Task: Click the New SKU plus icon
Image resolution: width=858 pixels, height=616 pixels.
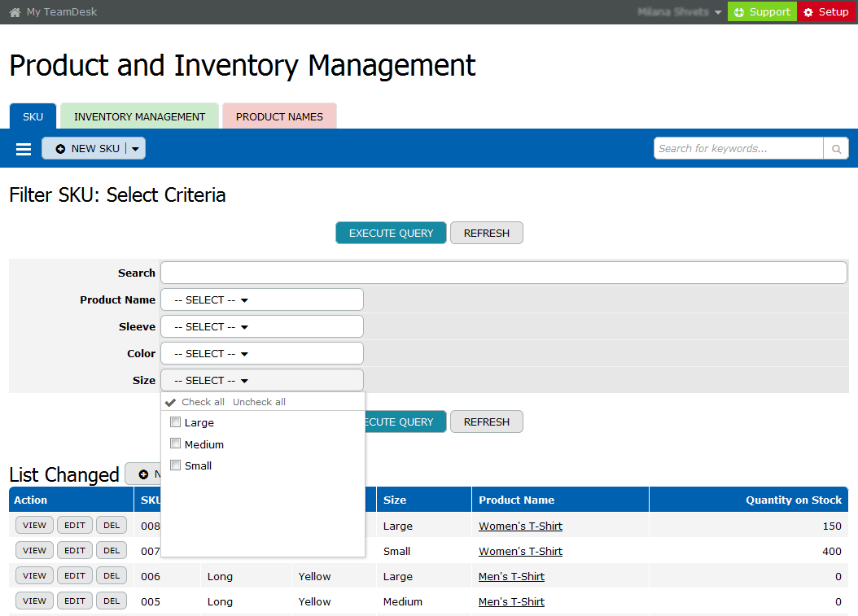Action: click(60, 149)
